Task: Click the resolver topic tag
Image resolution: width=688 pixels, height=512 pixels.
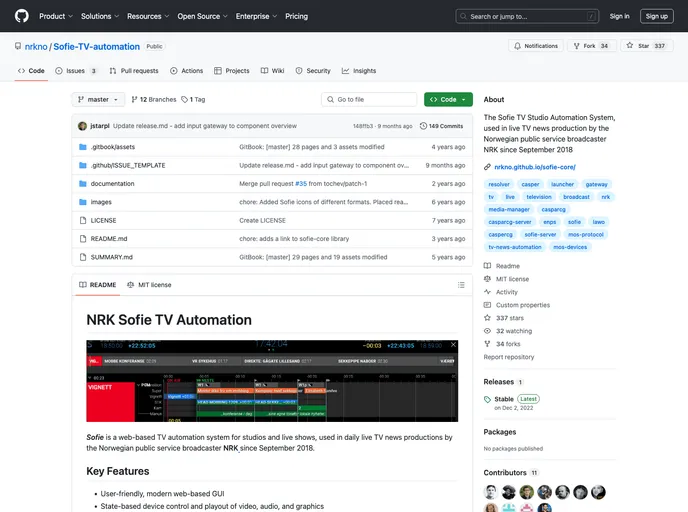Action: pos(499,184)
